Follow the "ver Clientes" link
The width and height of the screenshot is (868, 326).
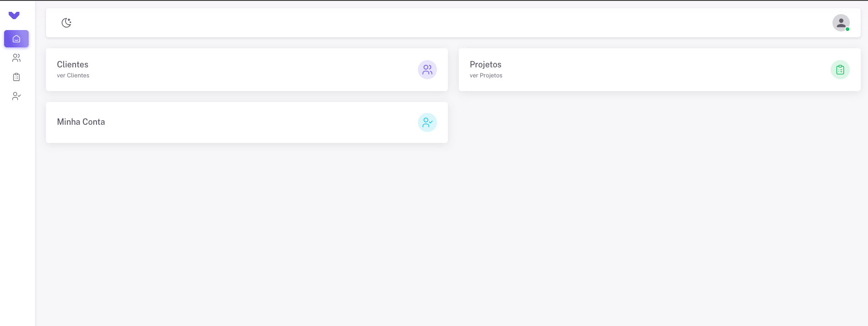click(x=73, y=76)
